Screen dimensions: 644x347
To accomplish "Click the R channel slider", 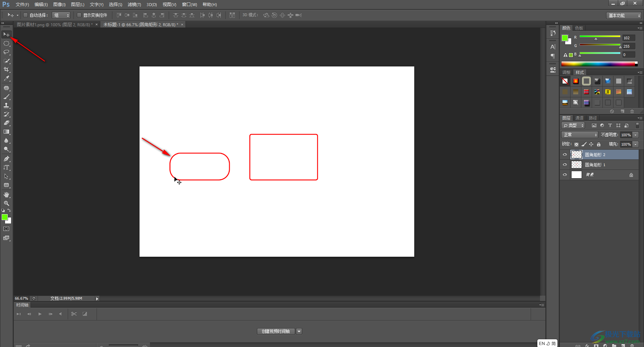I will [600, 37].
